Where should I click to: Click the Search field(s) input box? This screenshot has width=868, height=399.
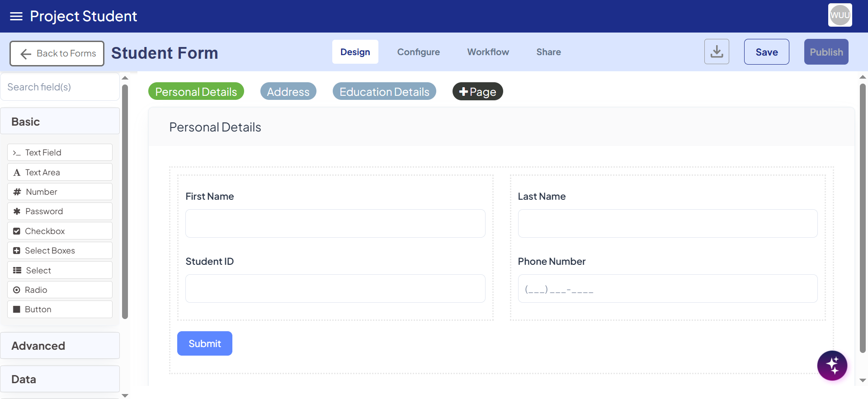(60, 87)
